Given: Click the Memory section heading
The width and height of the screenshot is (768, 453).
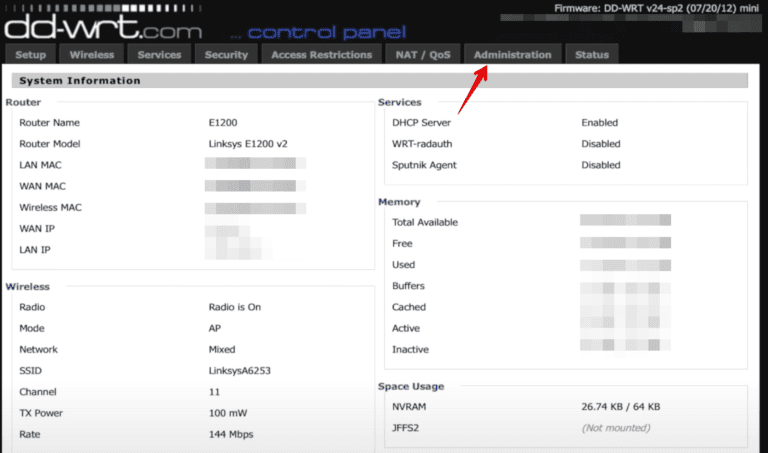Looking at the screenshot, I should (x=399, y=202).
